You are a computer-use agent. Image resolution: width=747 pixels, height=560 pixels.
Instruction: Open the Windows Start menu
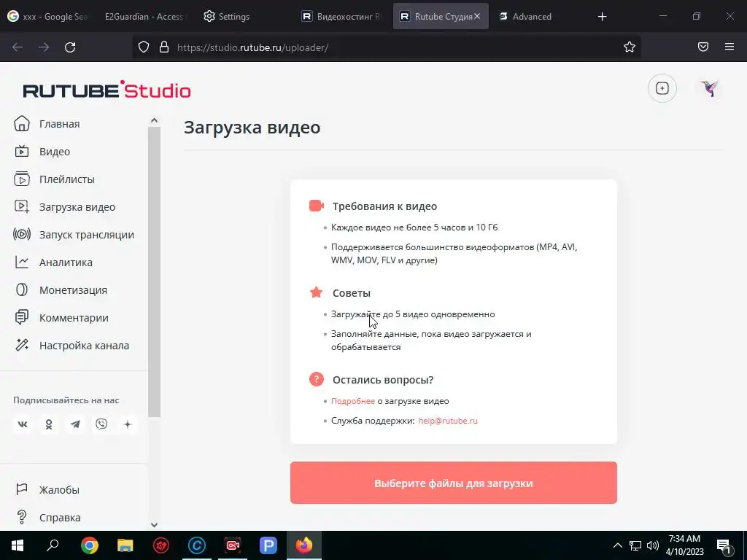18,545
